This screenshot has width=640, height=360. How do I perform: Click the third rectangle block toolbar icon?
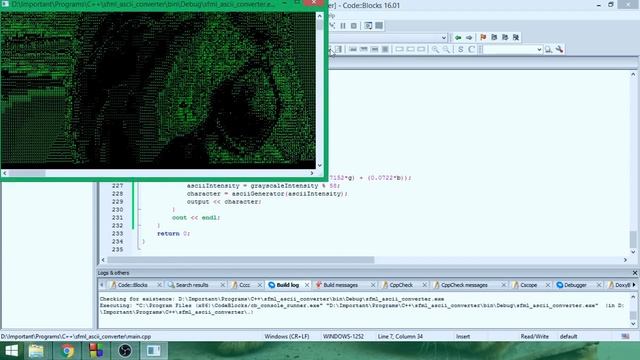point(421,49)
